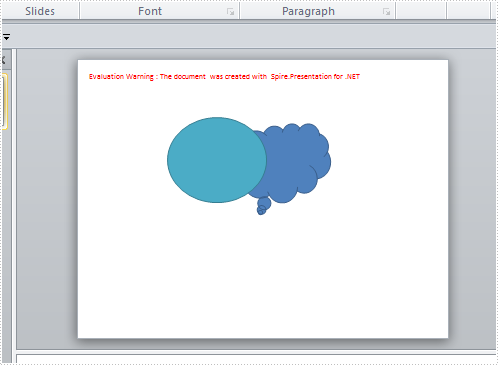Click the Paragraph group label
The width and height of the screenshot is (498, 365).
308,11
